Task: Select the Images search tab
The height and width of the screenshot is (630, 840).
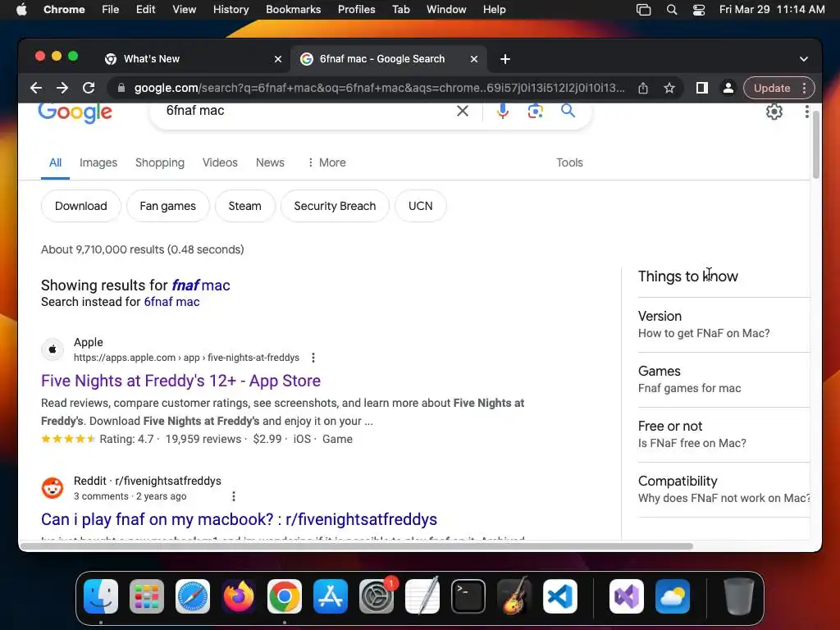Action: coord(98,162)
